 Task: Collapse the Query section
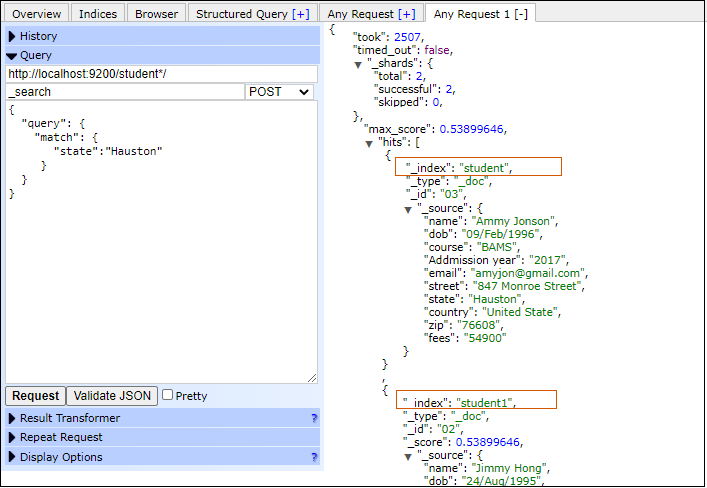coord(162,55)
